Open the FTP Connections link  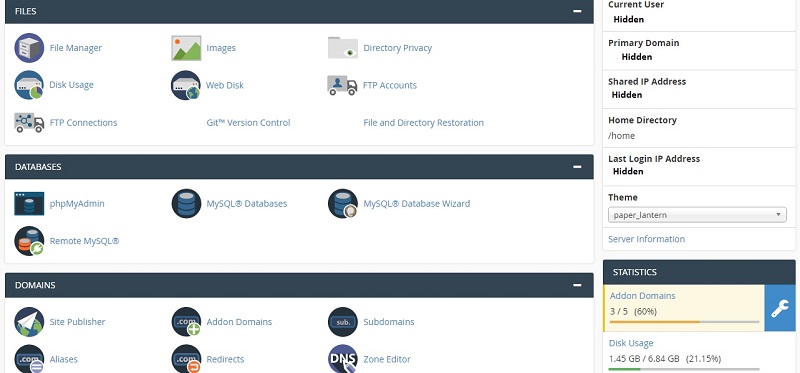click(83, 122)
